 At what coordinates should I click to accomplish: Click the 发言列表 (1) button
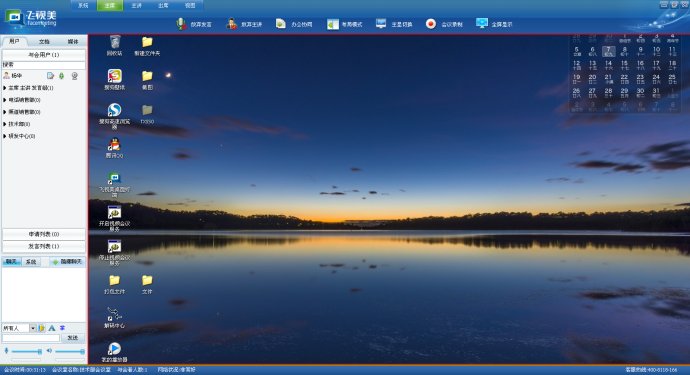click(x=44, y=246)
